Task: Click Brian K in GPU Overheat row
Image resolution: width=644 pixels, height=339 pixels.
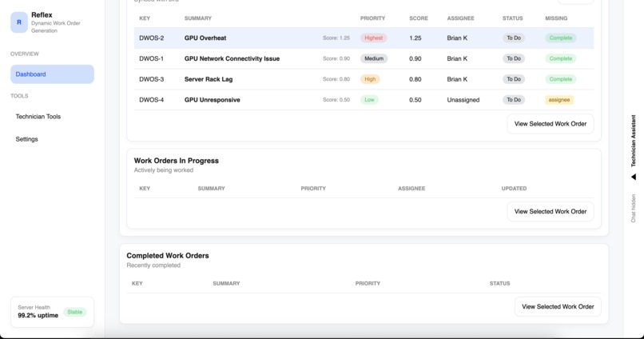Action: pyautogui.click(x=457, y=38)
